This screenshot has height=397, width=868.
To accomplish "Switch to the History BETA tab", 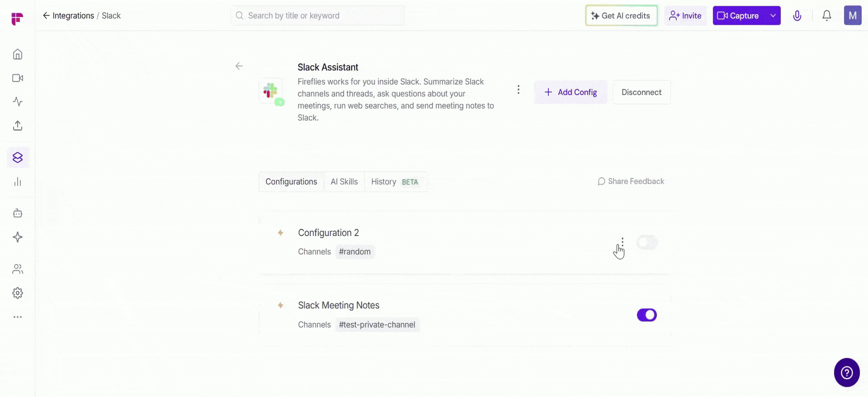I will [x=395, y=182].
